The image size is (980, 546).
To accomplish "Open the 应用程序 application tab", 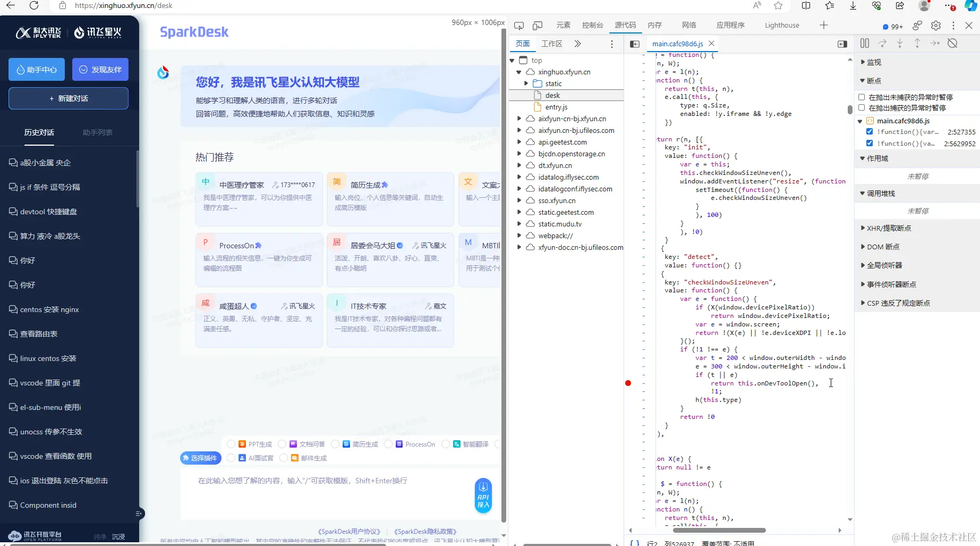I will 730,25.
